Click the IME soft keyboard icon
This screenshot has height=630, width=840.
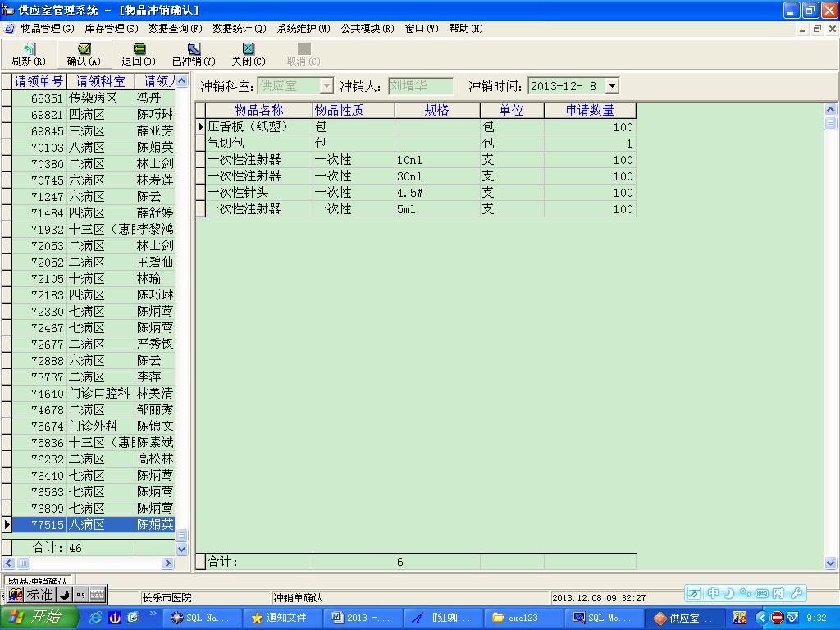(x=98, y=594)
